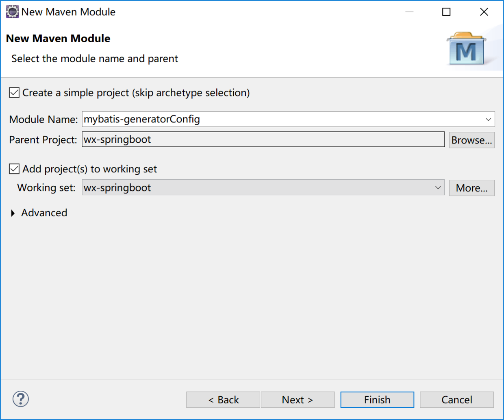Click the Eclipse icon in title bar

point(12,12)
